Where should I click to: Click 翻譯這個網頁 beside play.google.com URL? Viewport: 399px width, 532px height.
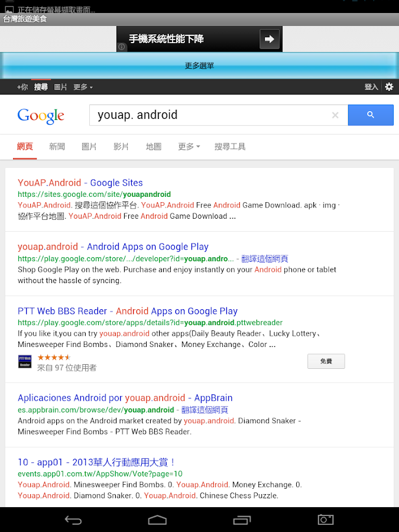pos(265,259)
